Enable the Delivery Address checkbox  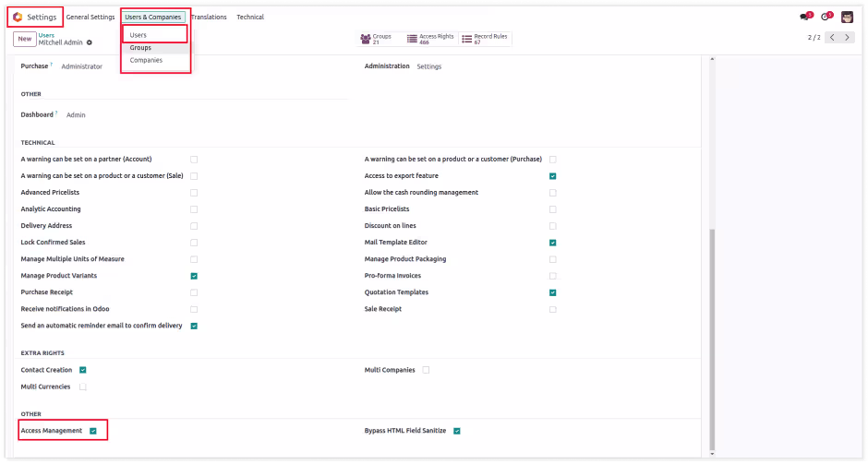coord(194,226)
